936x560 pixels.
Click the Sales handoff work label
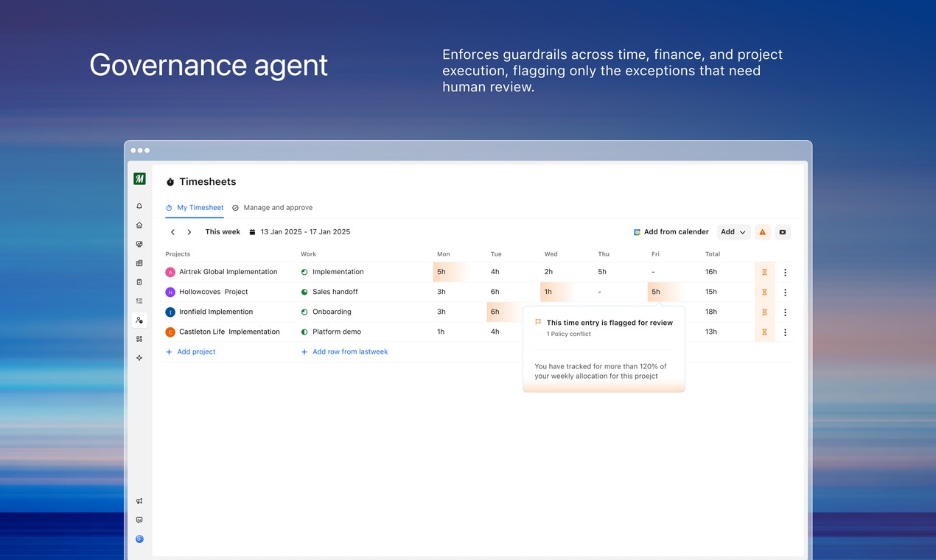(335, 292)
